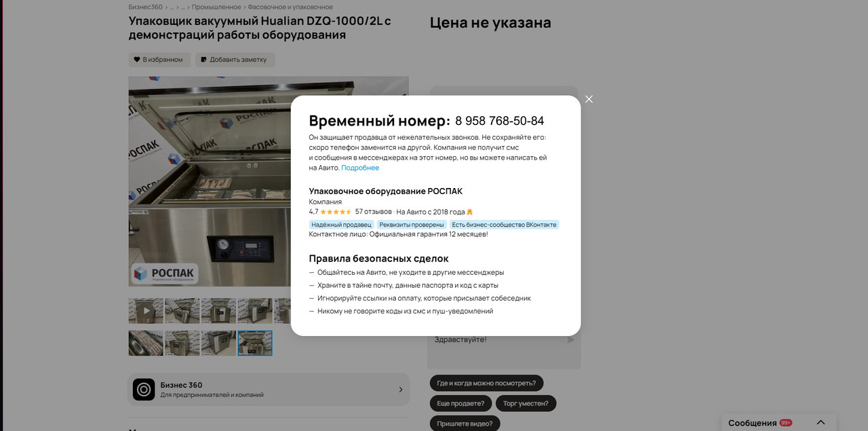The width and height of the screenshot is (868, 431).
Task: Click the temporary phone number 8 958 768-50-84
Action: coord(499,121)
